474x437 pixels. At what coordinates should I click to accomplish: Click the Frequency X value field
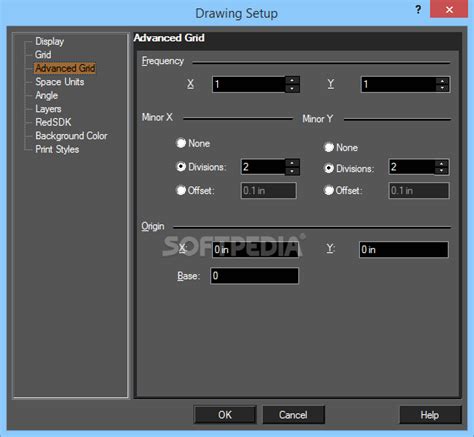tap(249, 84)
